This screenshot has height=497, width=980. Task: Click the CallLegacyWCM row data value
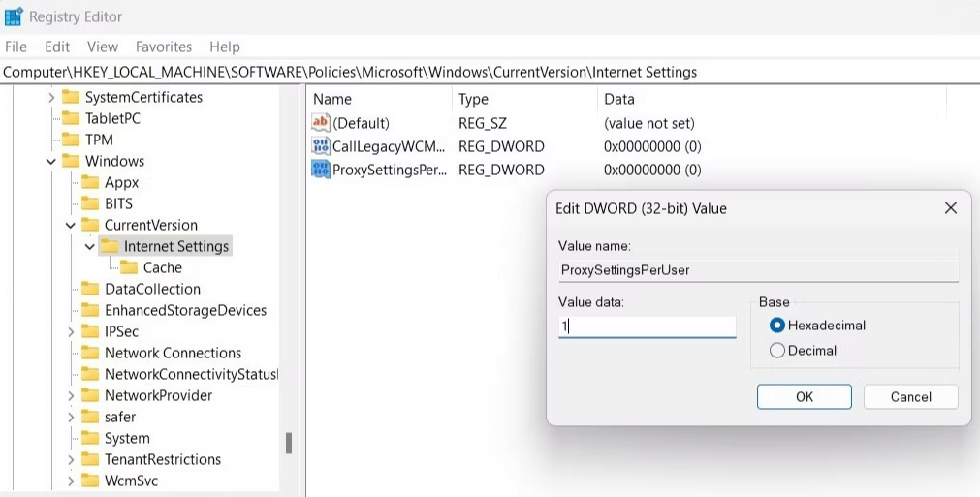click(x=652, y=146)
